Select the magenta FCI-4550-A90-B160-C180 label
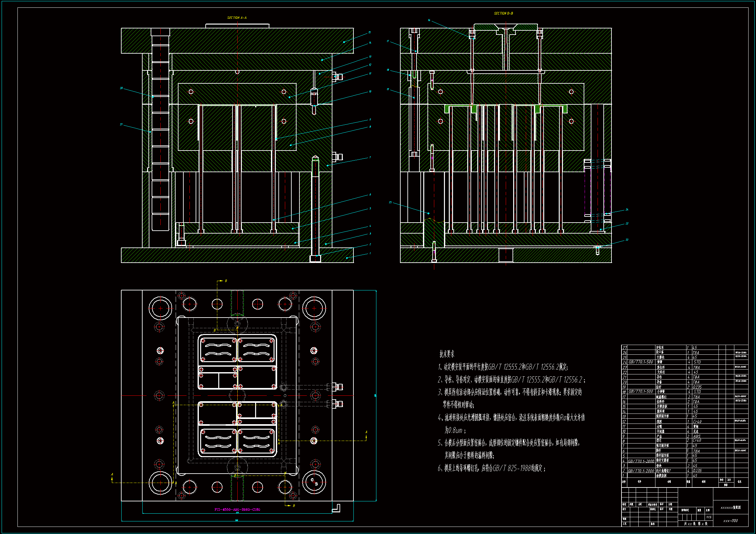Image resolution: width=756 pixels, height=534 pixels. pos(237,509)
